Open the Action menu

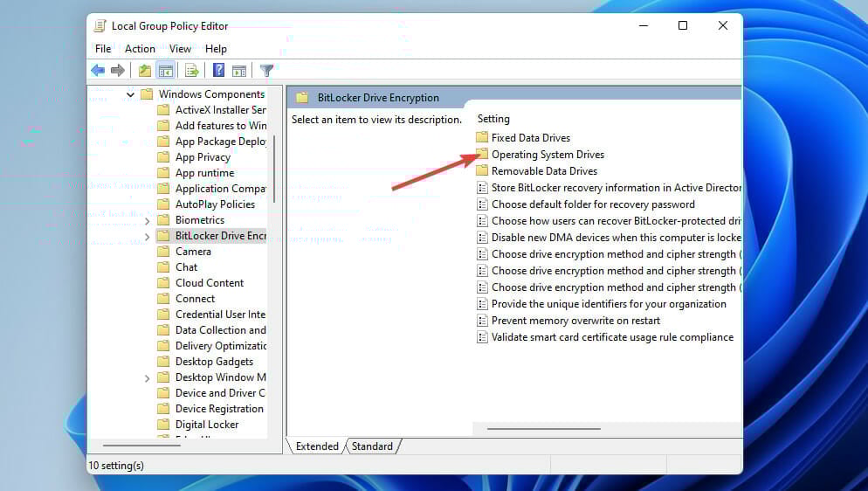(140, 49)
